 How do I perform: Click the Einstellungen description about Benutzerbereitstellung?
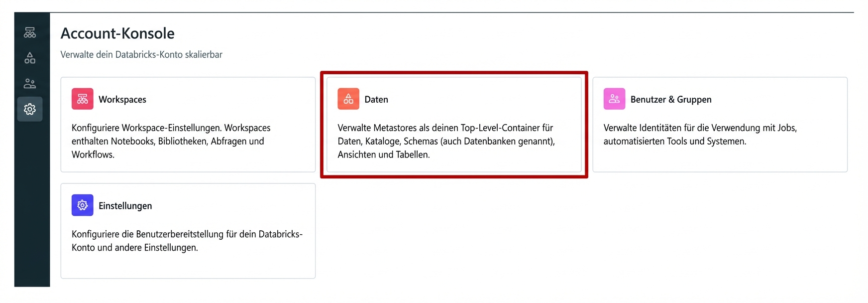187,241
